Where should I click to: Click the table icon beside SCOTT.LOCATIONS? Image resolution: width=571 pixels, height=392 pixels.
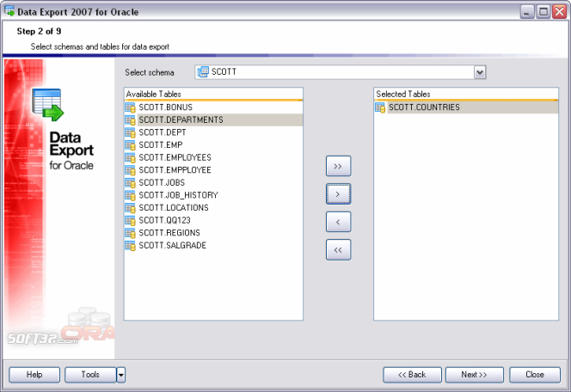coord(130,208)
